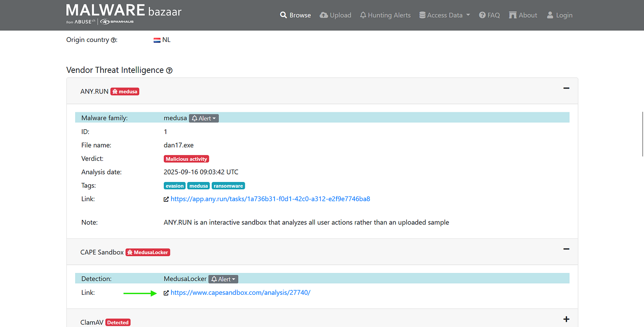Image resolution: width=644 pixels, height=327 pixels.
Task: Click the Malicious activity verdict badge
Action: click(x=186, y=159)
